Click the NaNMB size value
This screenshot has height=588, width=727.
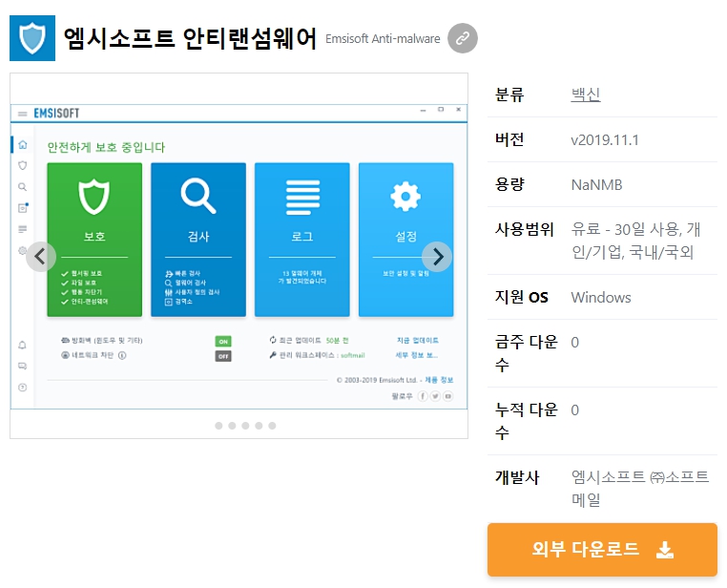point(596,185)
